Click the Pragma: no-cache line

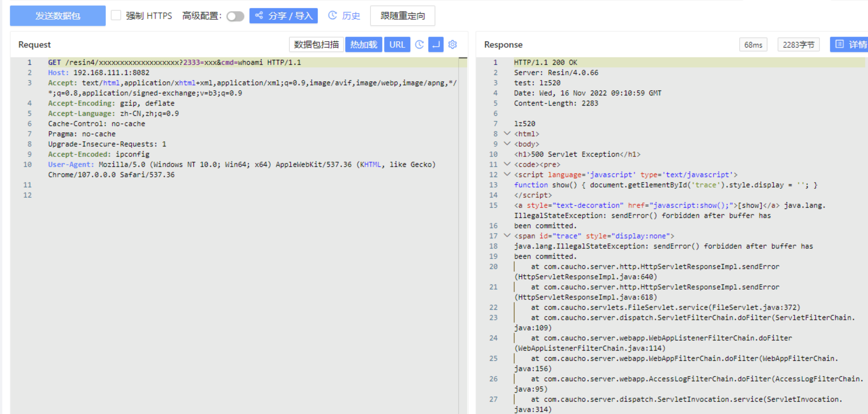[x=82, y=134]
